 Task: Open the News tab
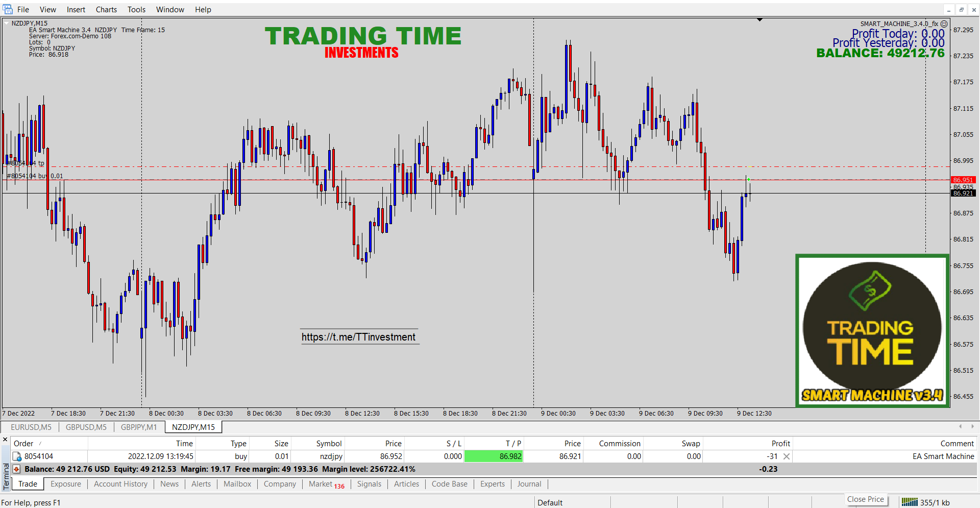click(169, 484)
